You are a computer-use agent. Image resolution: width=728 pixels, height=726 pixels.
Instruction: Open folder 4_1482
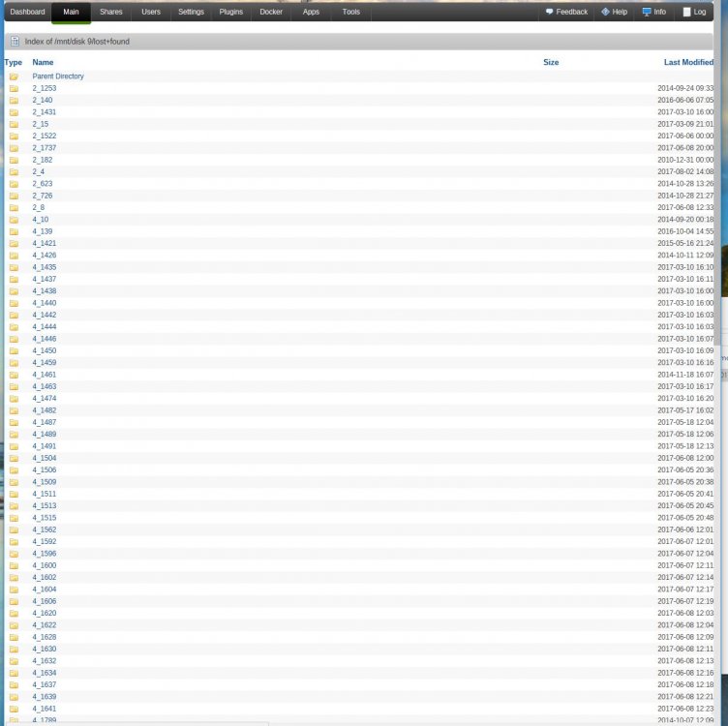(45, 410)
